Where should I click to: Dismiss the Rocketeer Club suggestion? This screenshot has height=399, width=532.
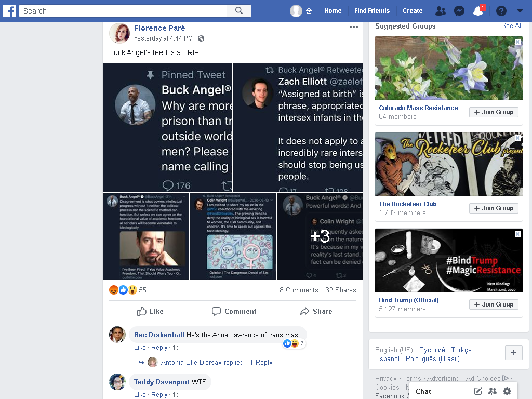[x=517, y=138]
